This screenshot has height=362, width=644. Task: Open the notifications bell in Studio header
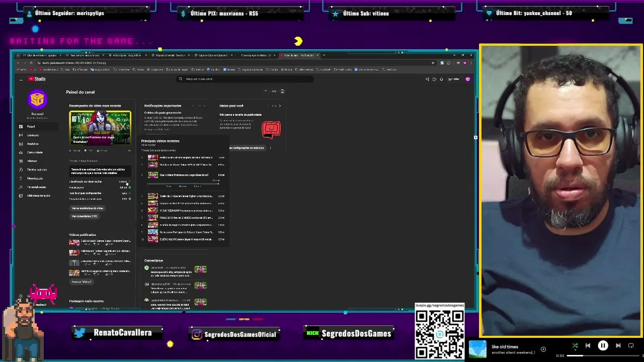pyautogui.click(x=441, y=79)
